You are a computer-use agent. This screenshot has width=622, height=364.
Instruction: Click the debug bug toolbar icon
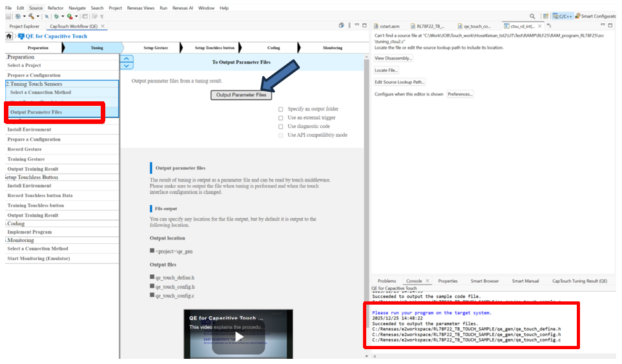coord(56,16)
